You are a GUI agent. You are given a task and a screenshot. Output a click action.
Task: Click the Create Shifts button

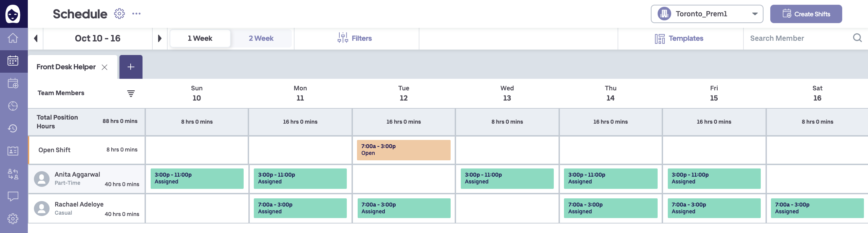coord(806,14)
